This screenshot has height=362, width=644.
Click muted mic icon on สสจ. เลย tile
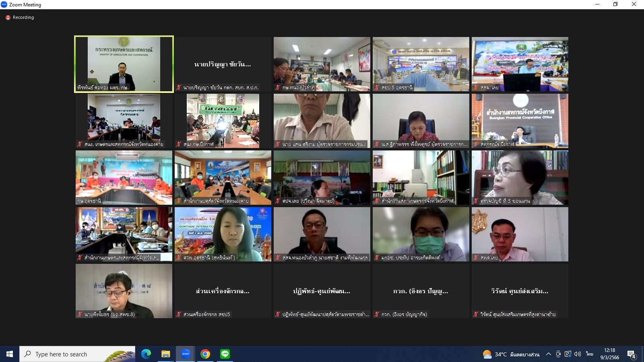[x=476, y=87]
